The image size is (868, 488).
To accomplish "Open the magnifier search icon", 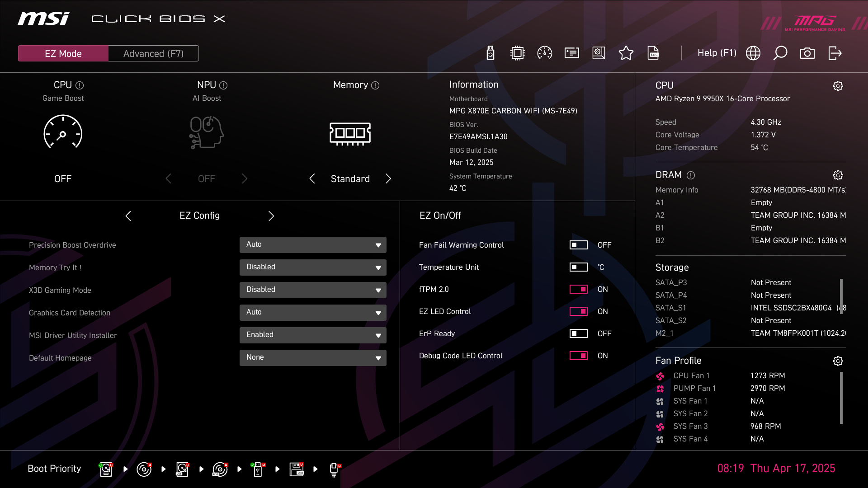I will pos(780,53).
